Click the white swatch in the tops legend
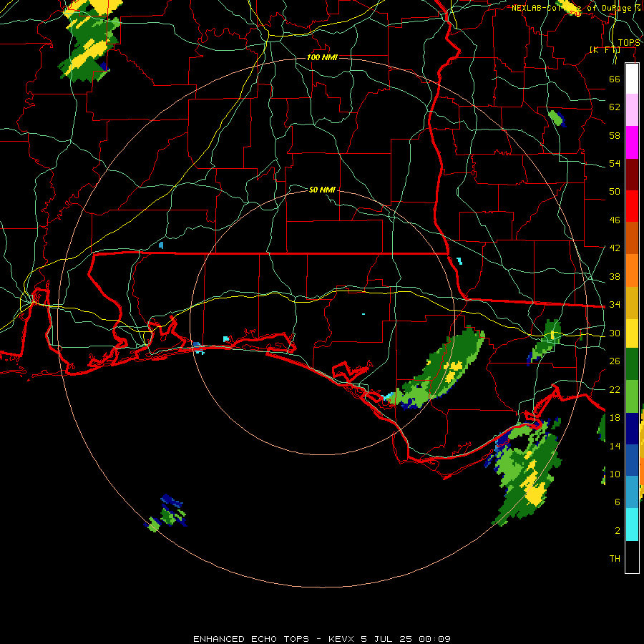Image resolution: width=644 pixels, height=644 pixels. [x=632, y=79]
